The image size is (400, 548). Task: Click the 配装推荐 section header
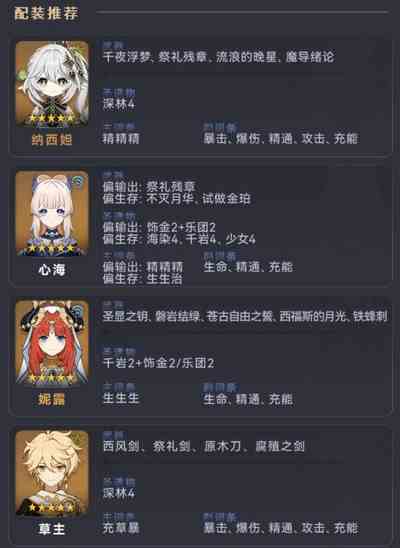[x=46, y=13]
